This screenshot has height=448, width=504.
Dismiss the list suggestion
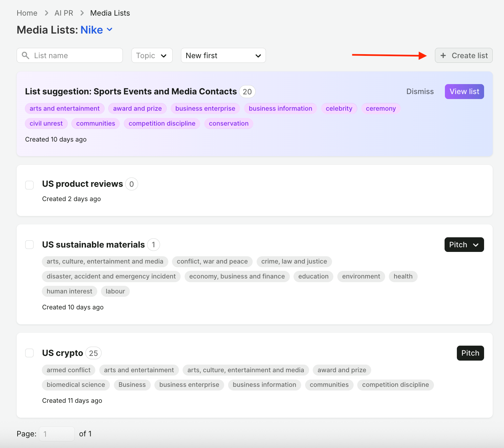(420, 91)
